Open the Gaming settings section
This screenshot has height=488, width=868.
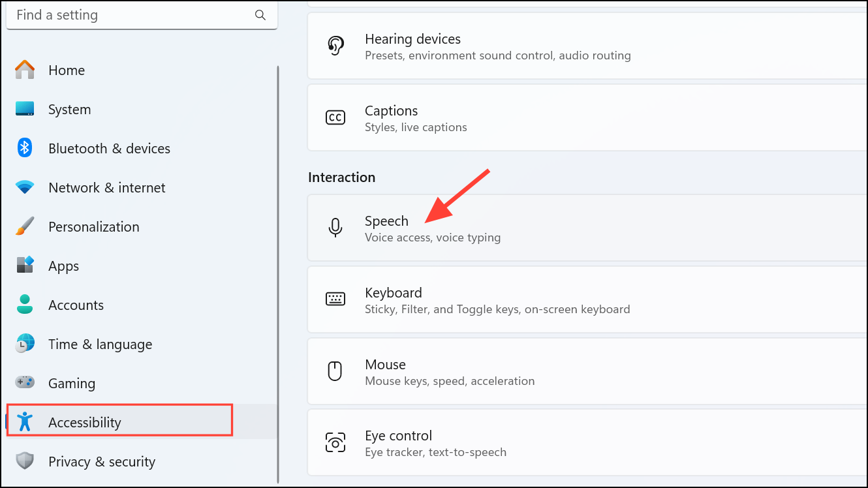tap(72, 384)
